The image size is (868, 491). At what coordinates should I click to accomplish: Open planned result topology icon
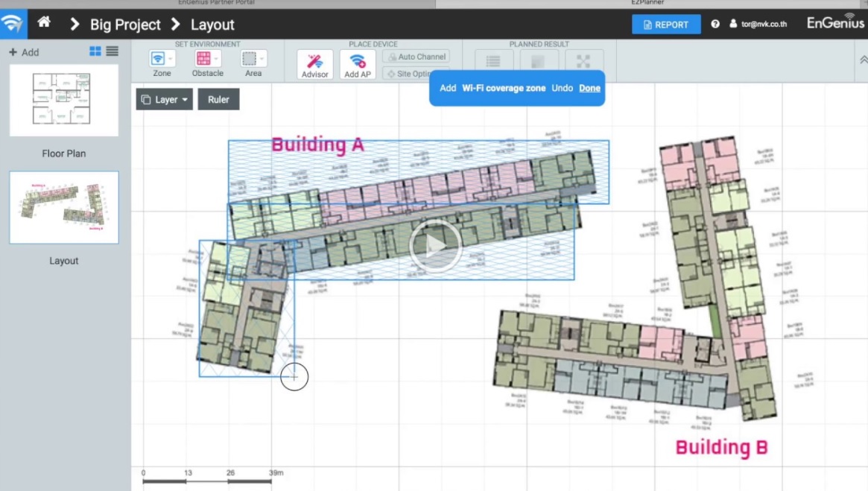583,60
